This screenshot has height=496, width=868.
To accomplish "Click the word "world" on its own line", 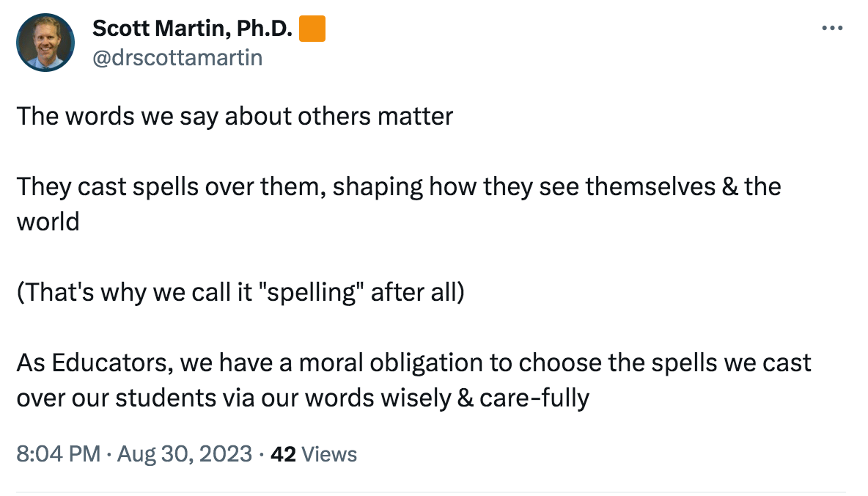I will [x=48, y=222].
